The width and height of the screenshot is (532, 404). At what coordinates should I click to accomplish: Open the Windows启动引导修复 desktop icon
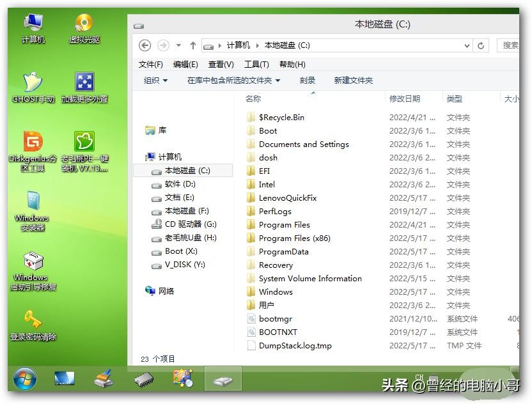(x=33, y=262)
